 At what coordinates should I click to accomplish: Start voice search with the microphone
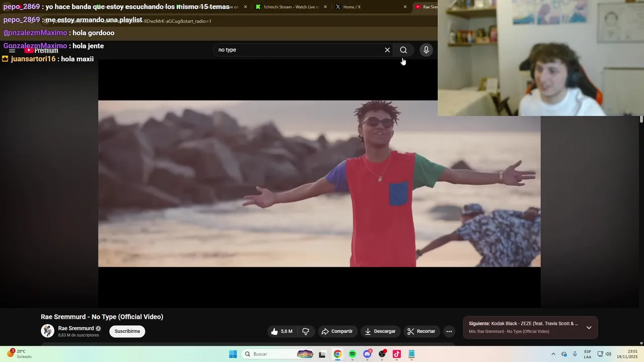(x=426, y=50)
